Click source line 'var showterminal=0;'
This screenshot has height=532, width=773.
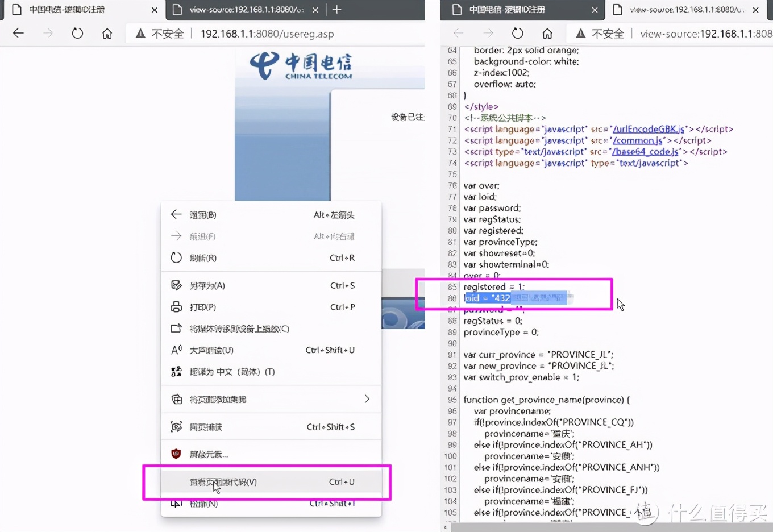(506, 264)
